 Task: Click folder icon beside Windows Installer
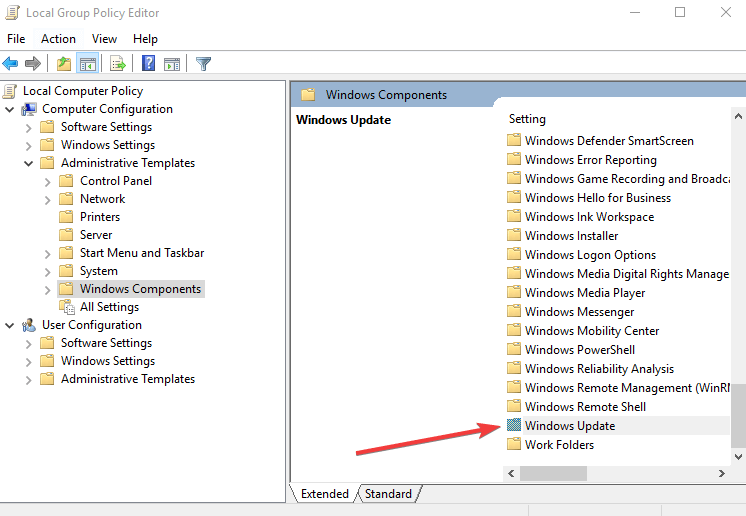(x=514, y=235)
